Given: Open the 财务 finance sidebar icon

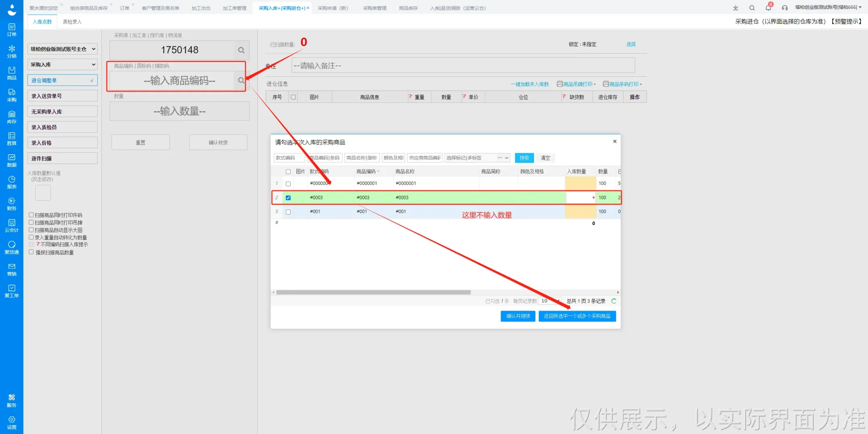Looking at the screenshot, I should pos(12,204).
